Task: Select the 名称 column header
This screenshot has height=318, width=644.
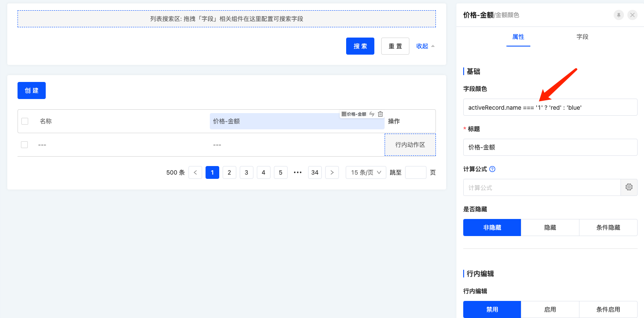Action: pyautogui.click(x=46, y=121)
